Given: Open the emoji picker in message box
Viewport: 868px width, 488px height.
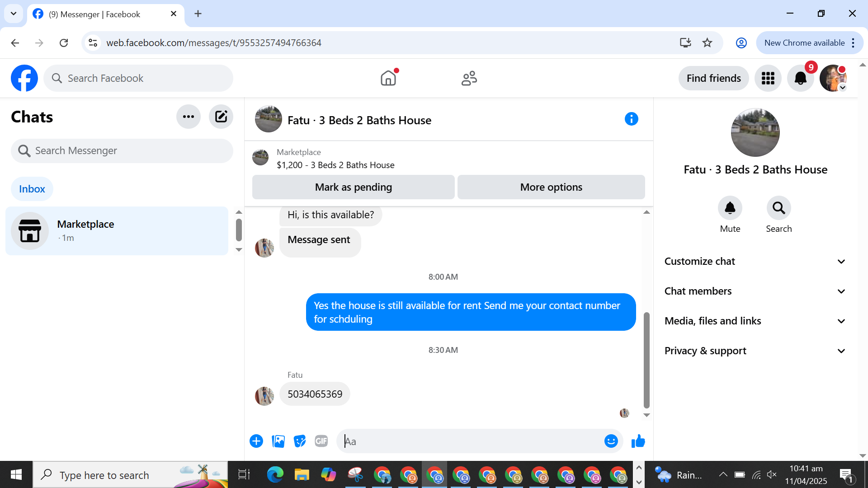Looking at the screenshot, I should coord(611,441).
